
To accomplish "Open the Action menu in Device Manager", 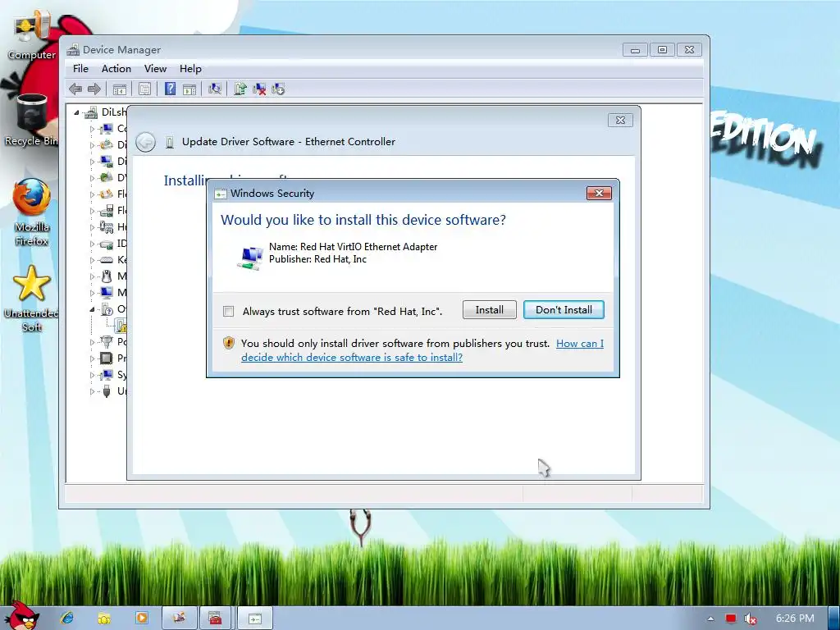I will pyautogui.click(x=116, y=69).
